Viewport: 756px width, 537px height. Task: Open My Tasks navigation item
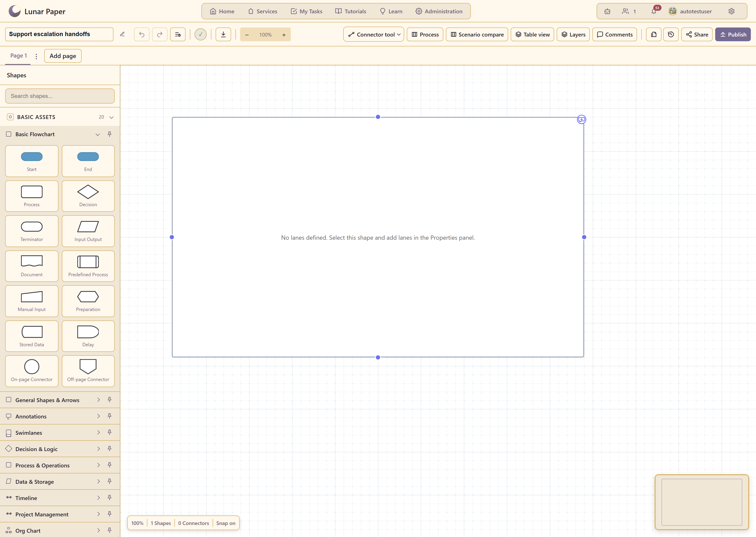pyautogui.click(x=306, y=11)
